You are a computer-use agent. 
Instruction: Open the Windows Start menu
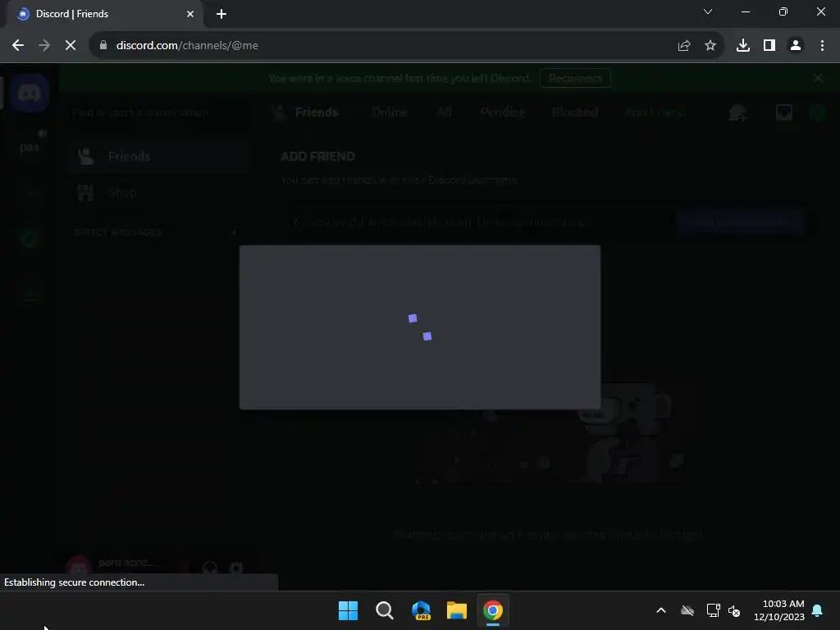[x=348, y=610]
